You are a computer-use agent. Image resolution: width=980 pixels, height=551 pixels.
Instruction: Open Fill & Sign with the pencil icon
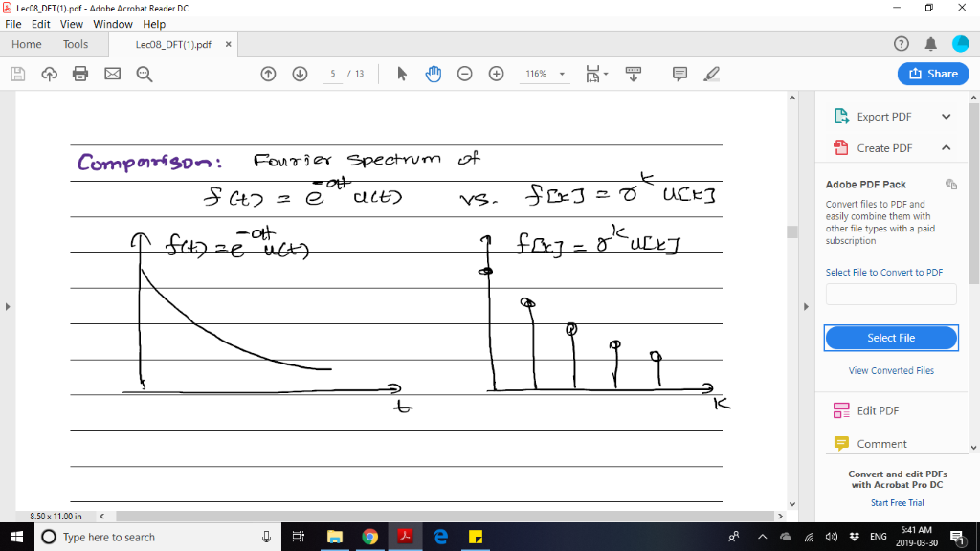tap(709, 73)
